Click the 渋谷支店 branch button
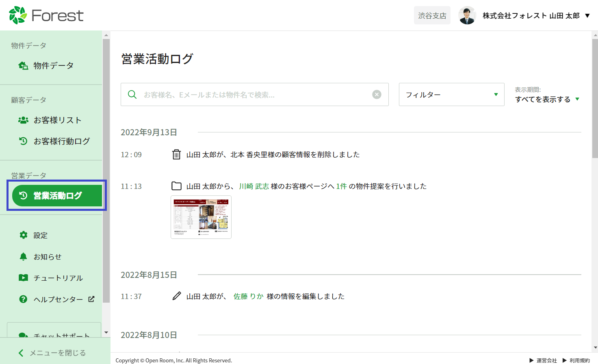This screenshot has width=598, height=364. (432, 15)
